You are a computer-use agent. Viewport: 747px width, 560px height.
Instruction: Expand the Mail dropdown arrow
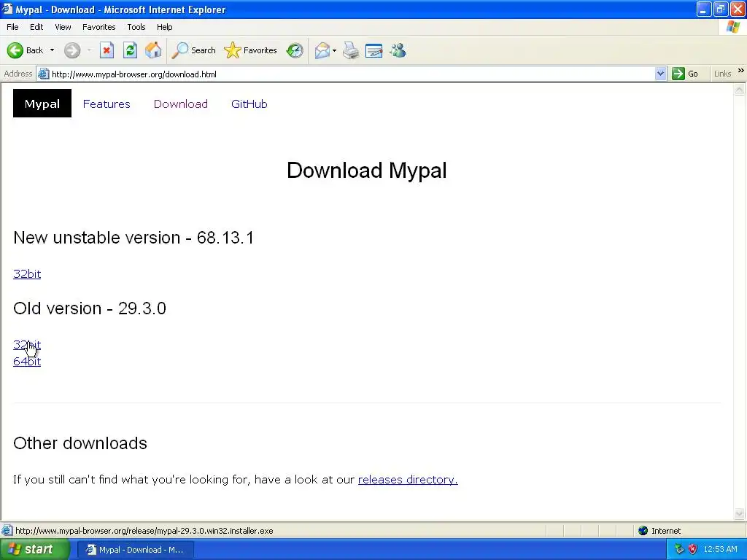[334, 50]
